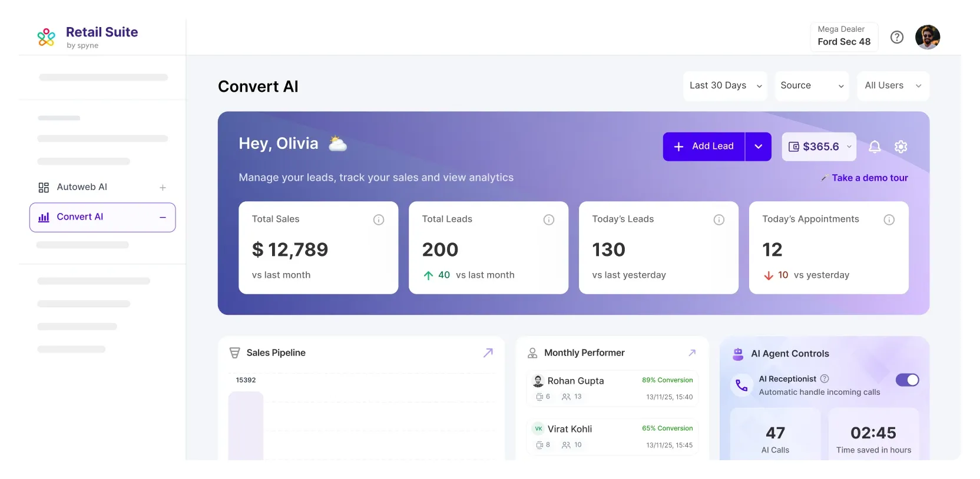Open the Last 30 Days dropdown
Viewport: 980px width, 479px height.
pos(725,86)
